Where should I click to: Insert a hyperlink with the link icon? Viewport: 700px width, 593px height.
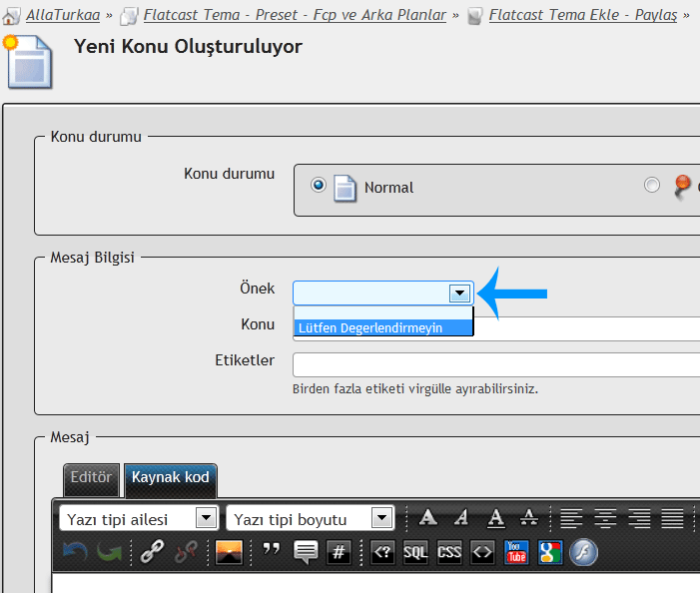[152, 552]
